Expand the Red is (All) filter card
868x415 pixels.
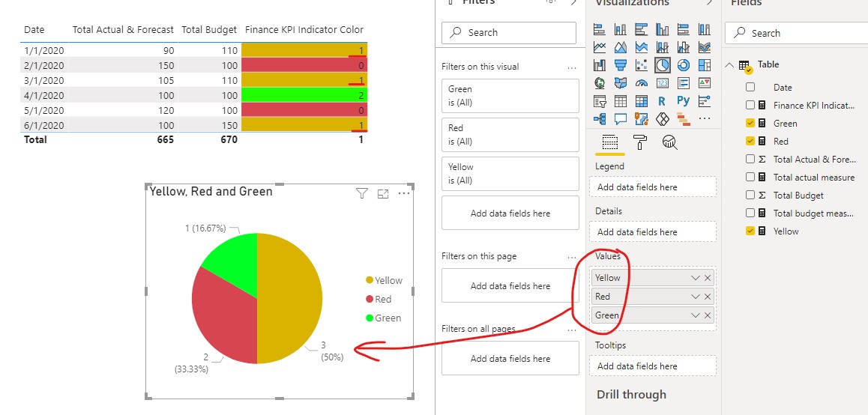pos(510,134)
